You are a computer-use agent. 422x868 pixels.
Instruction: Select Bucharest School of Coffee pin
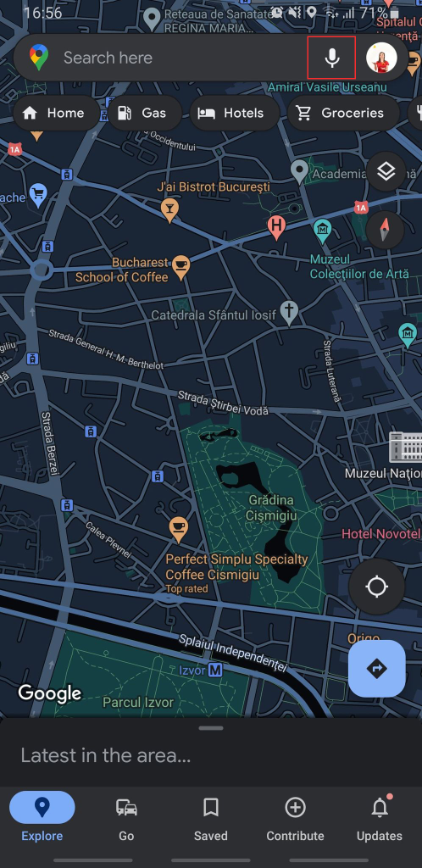tap(180, 267)
